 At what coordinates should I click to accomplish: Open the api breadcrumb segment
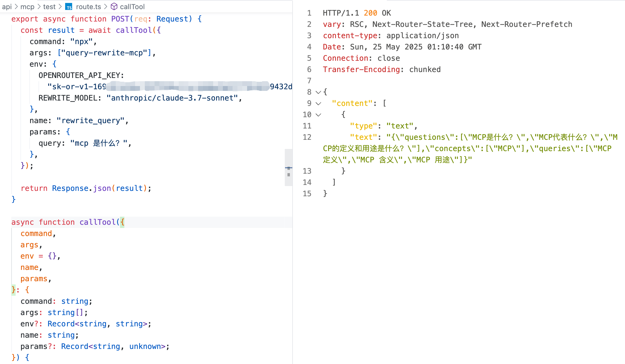coord(7,7)
